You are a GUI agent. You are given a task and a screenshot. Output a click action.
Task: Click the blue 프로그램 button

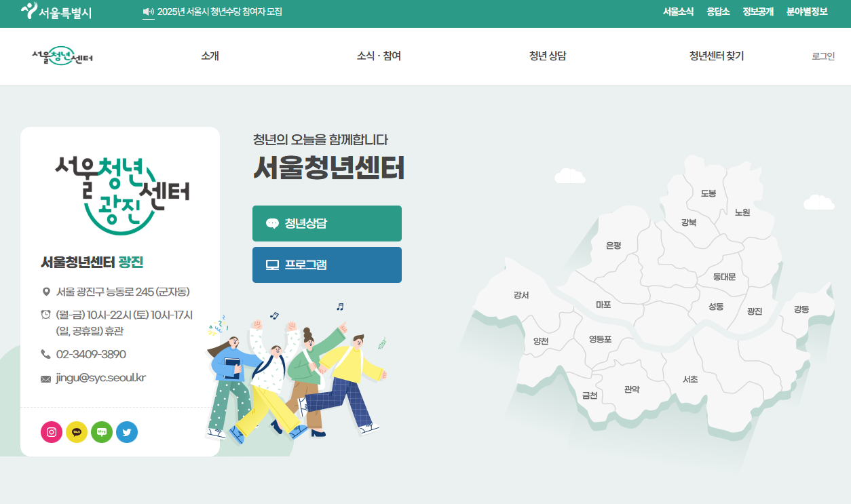click(327, 265)
